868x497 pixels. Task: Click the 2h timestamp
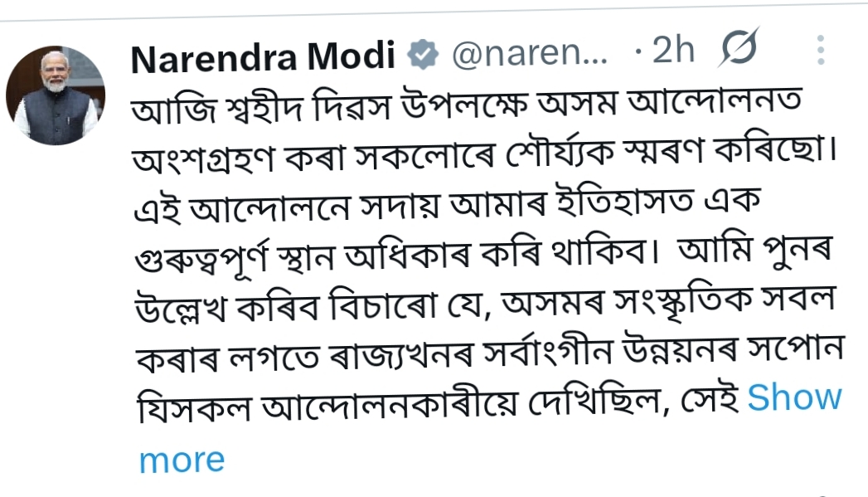672,52
